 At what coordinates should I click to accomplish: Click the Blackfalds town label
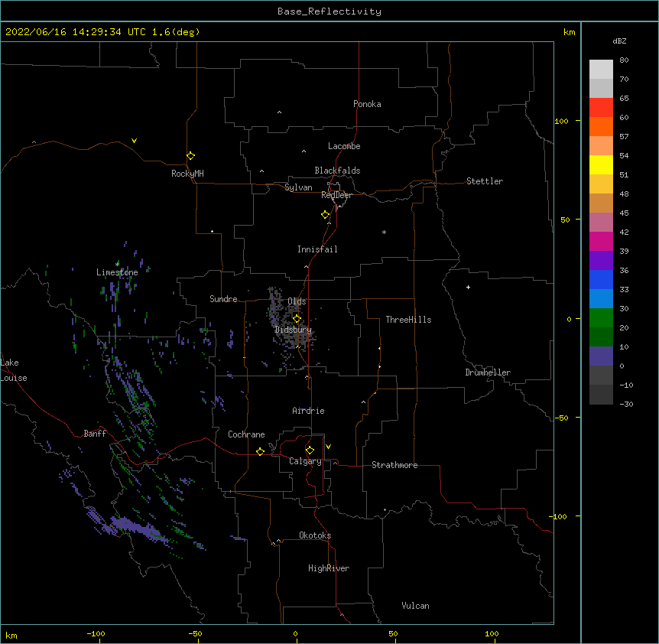[x=337, y=171]
